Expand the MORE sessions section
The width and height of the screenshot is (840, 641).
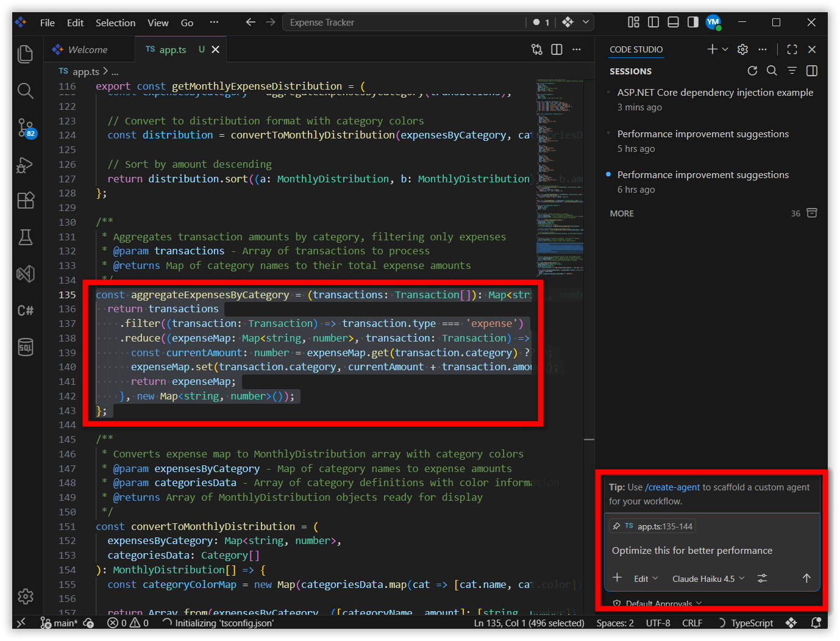point(622,213)
